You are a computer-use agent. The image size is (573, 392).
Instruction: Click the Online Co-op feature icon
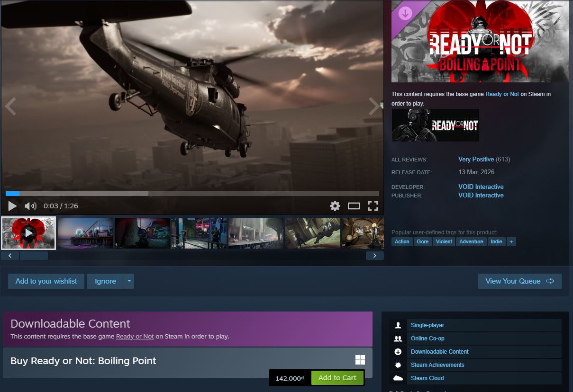pyautogui.click(x=398, y=338)
